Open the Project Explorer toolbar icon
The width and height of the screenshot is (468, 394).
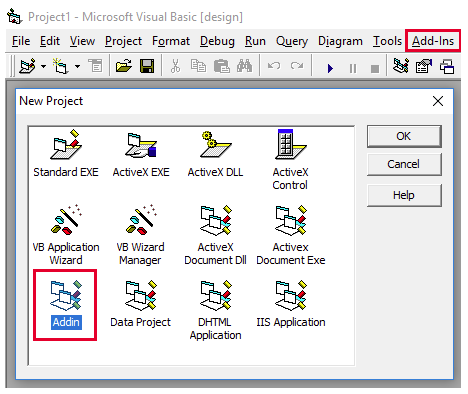(401, 66)
